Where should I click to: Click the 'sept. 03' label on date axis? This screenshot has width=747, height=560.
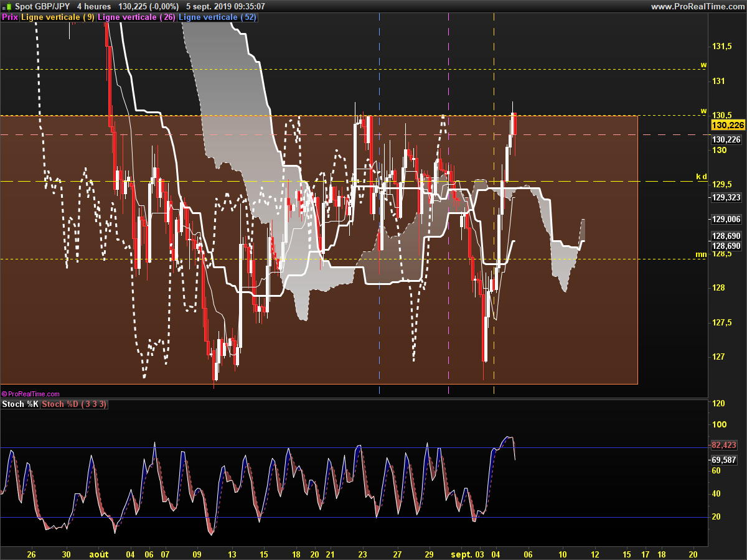(x=467, y=554)
